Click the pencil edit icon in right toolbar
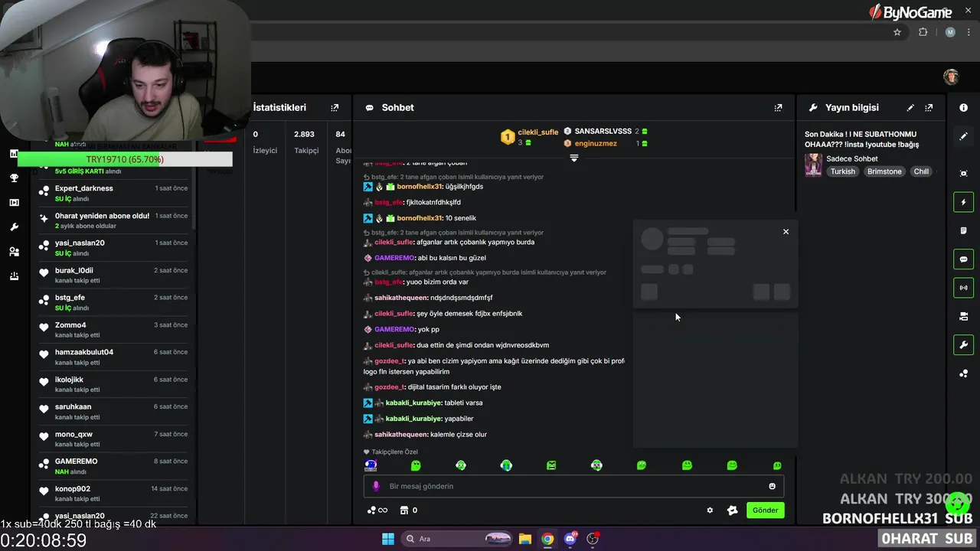The height and width of the screenshot is (551, 980). pyautogui.click(x=963, y=136)
